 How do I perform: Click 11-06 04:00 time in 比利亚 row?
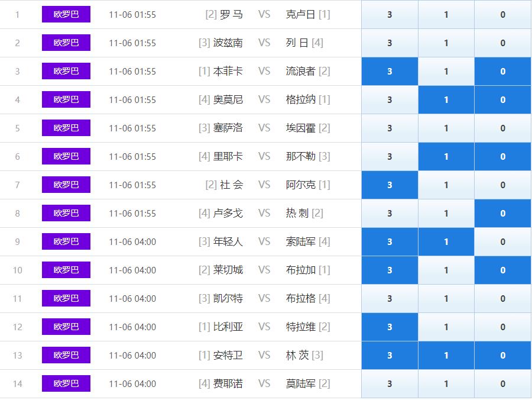coord(132,327)
